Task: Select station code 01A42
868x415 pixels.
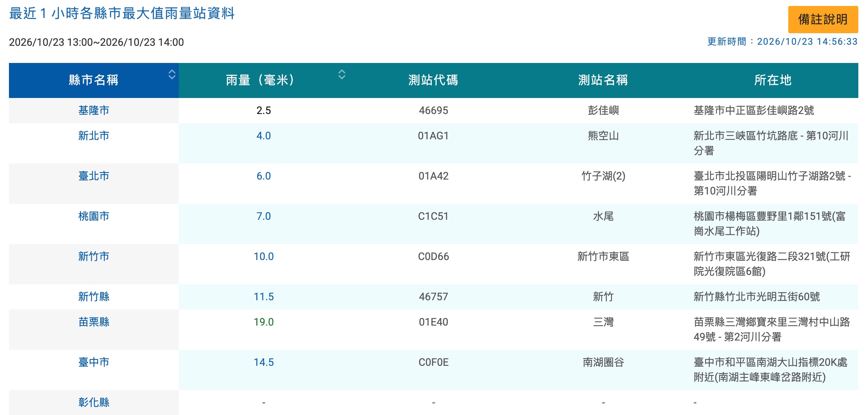Action: tap(434, 176)
